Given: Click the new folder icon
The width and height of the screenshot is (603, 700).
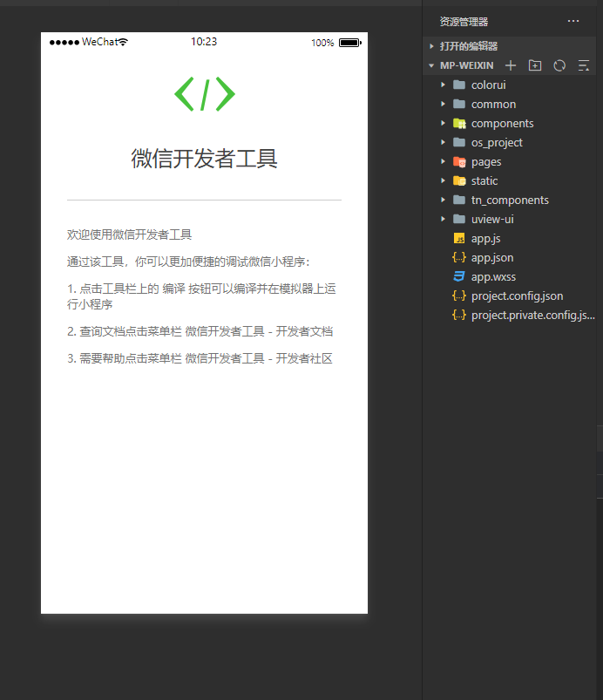Looking at the screenshot, I should [x=535, y=65].
